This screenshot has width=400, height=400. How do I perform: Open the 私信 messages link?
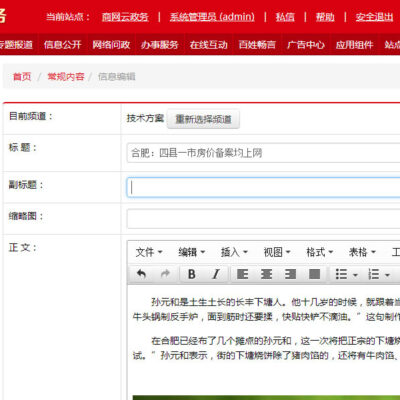coord(285,17)
